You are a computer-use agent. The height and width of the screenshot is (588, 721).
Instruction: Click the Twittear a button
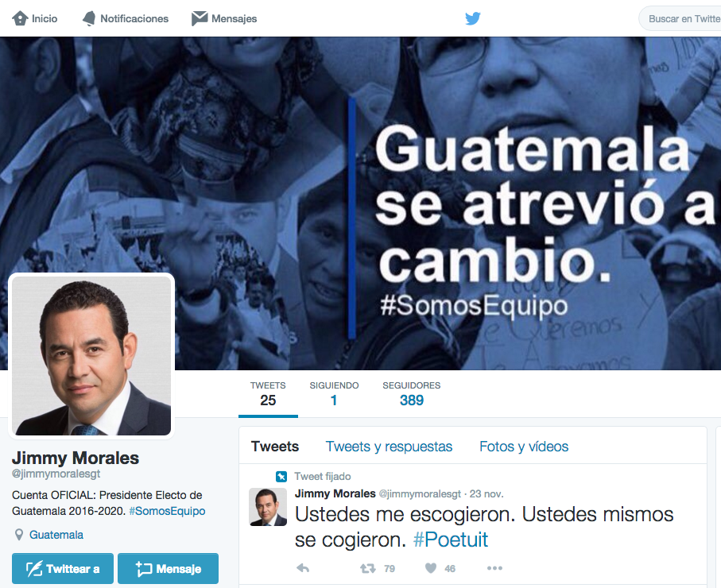tap(63, 569)
